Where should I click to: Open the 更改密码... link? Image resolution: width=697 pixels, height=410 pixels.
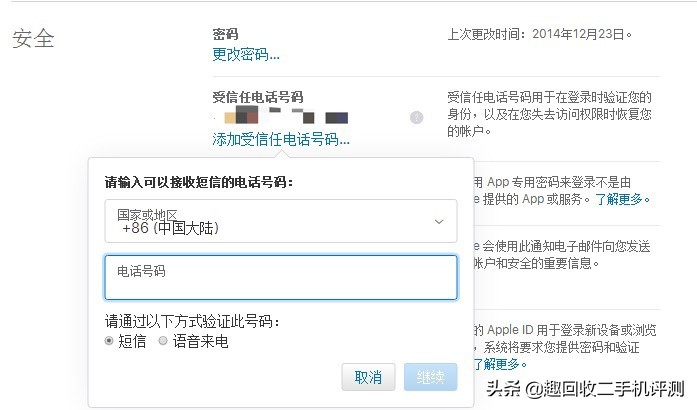coord(246,54)
